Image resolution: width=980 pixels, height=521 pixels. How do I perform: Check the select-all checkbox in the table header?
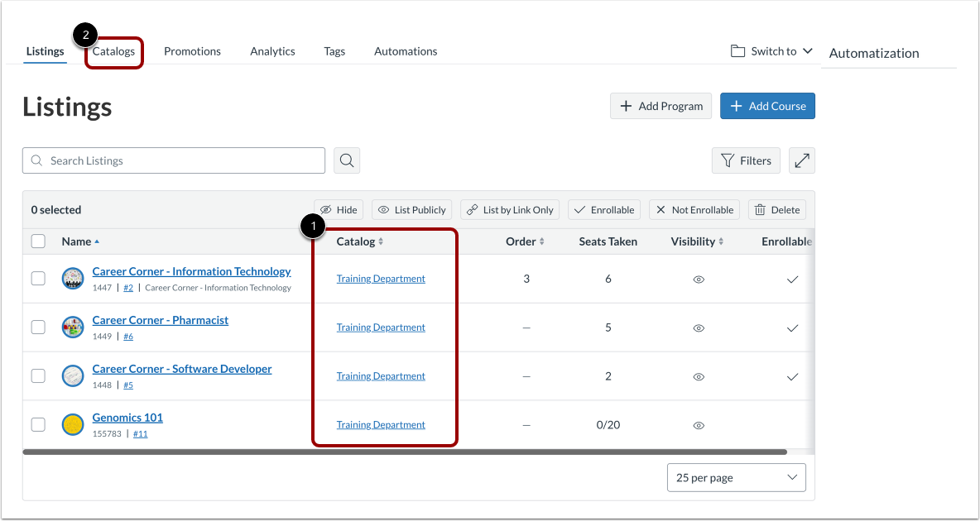pos(37,241)
